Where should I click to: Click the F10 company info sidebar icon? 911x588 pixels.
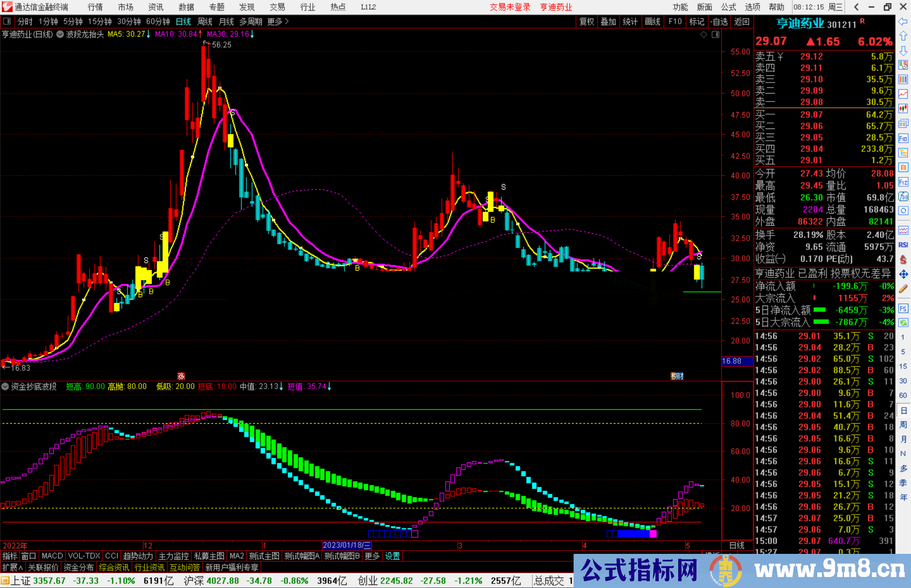[x=903, y=138]
